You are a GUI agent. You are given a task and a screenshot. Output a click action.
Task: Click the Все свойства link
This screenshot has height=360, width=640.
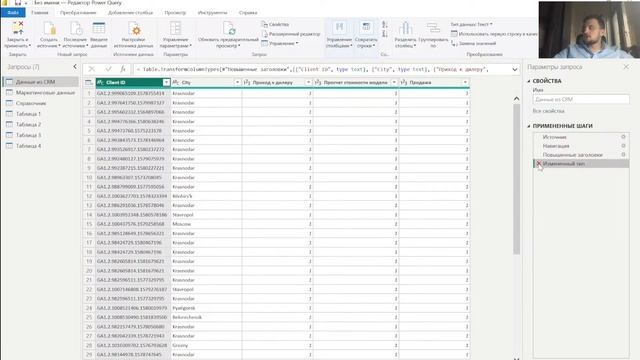pyautogui.click(x=549, y=111)
